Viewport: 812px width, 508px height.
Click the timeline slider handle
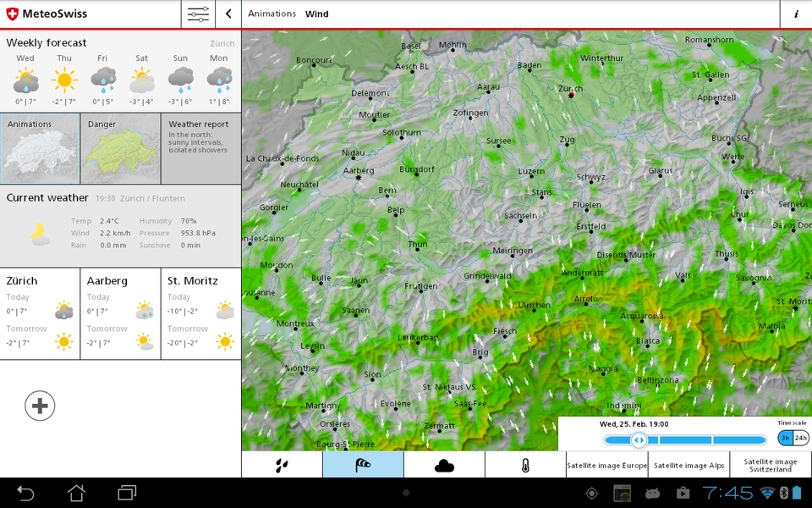[639, 440]
